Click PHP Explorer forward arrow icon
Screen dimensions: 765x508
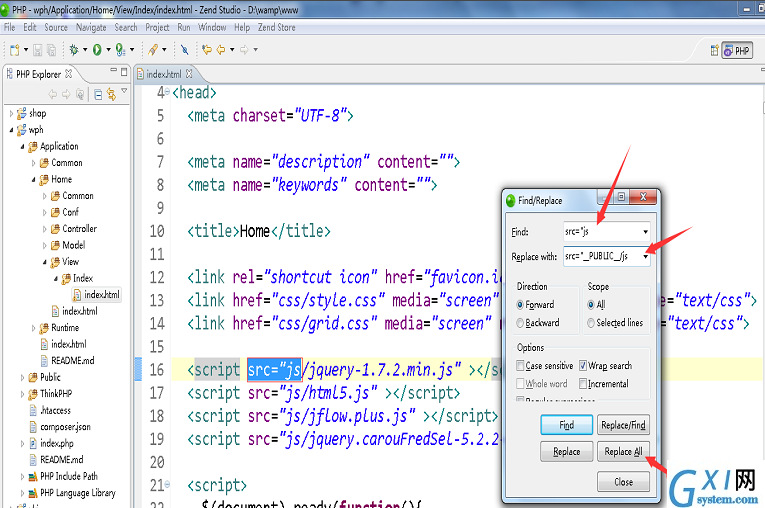(66, 94)
